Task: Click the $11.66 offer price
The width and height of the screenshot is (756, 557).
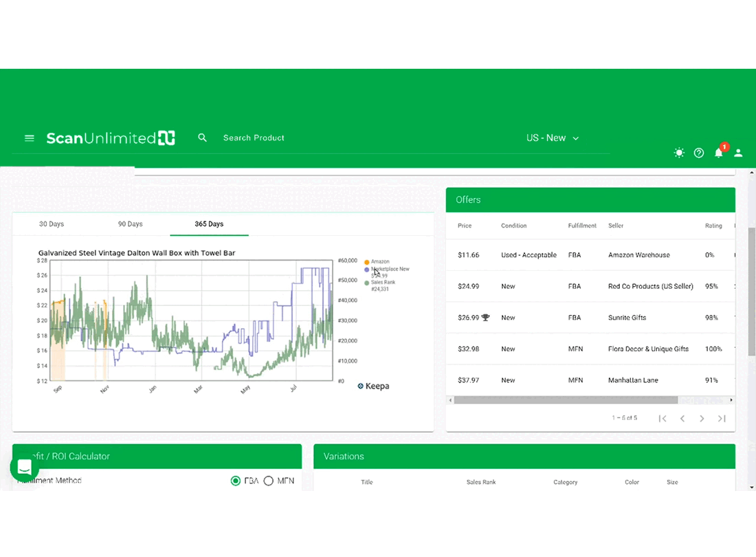Action: click(x=469, y=255)
